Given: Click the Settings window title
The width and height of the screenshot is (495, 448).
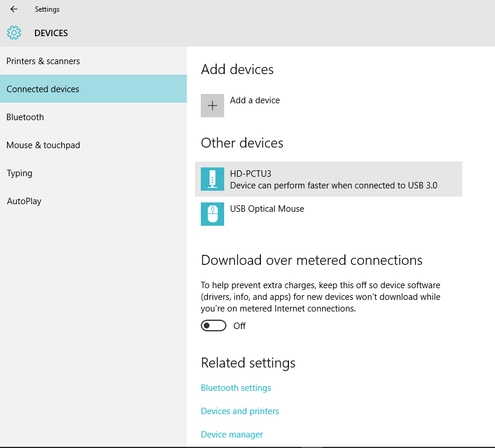Looking at the screenshot, I should [x=47, y=9].
